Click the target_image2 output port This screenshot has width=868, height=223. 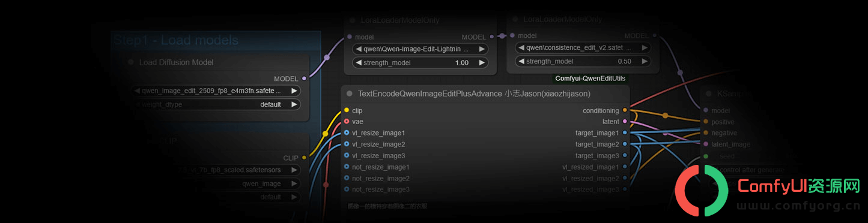[x=625, y=144]
